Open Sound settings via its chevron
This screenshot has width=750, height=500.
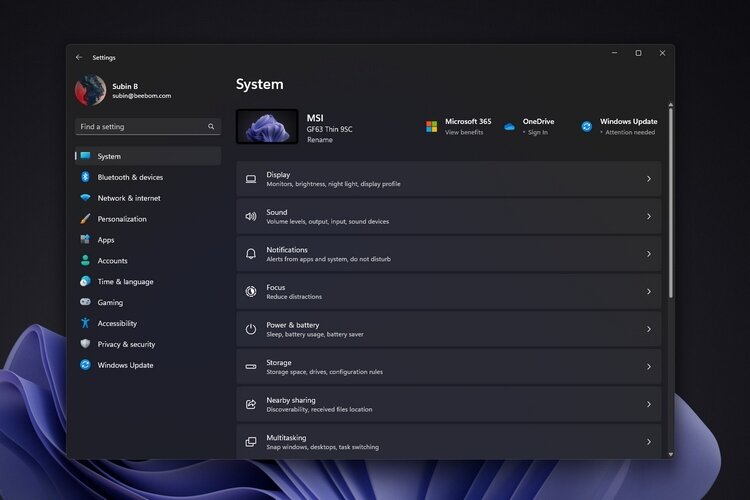pos(649,216)
